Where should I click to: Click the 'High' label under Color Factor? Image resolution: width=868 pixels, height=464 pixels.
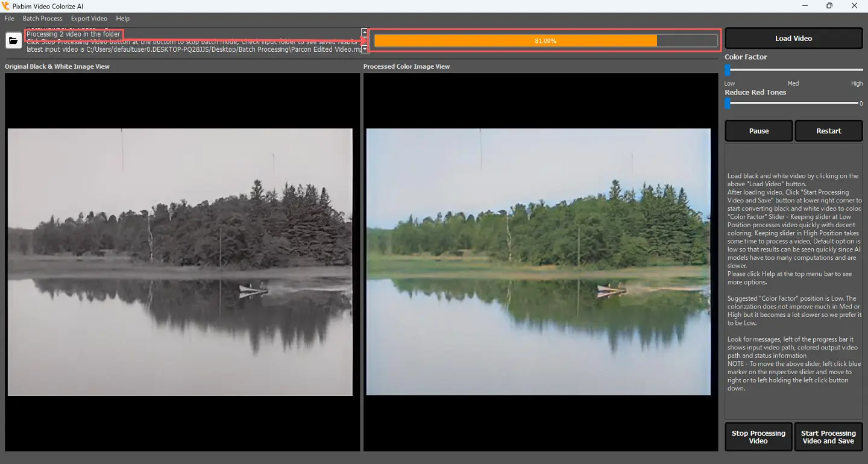point(857,84)
